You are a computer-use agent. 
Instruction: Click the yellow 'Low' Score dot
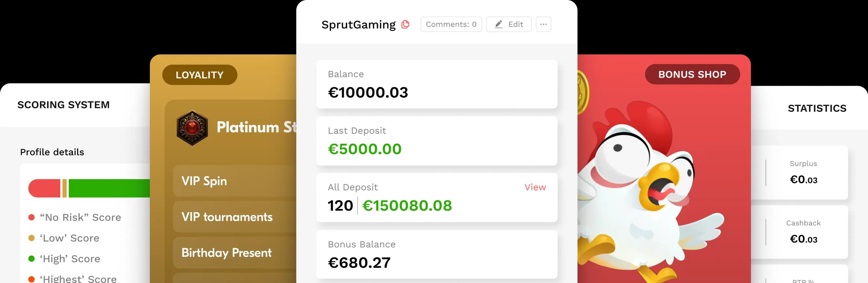[32, 238]
